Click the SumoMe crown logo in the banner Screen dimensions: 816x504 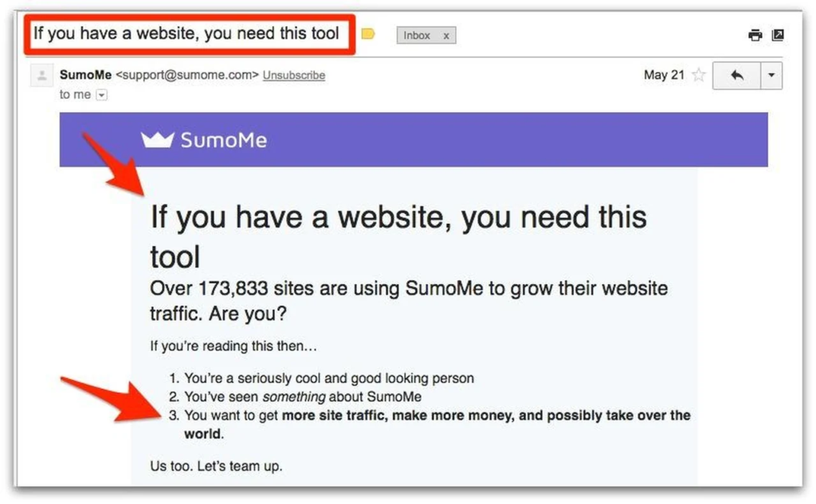point(159,139)
